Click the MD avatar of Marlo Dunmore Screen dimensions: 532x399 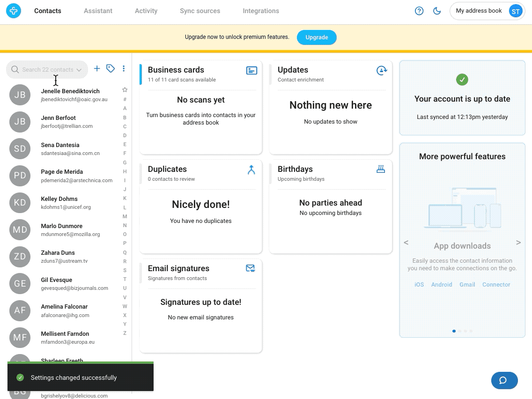(x=20, y=229)
